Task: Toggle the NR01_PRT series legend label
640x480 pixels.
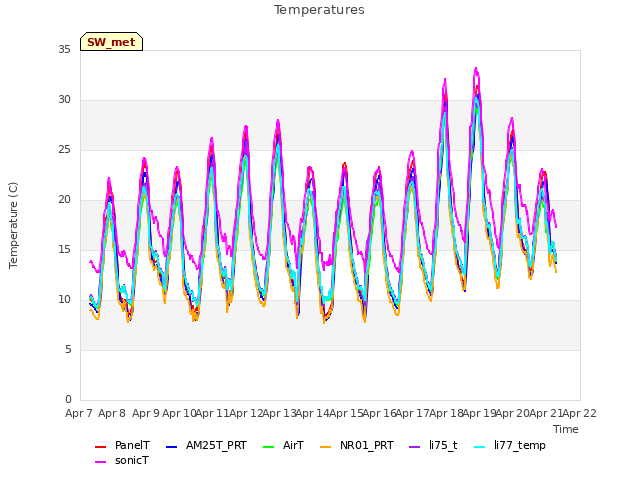Action: click(x=367, y=445)
